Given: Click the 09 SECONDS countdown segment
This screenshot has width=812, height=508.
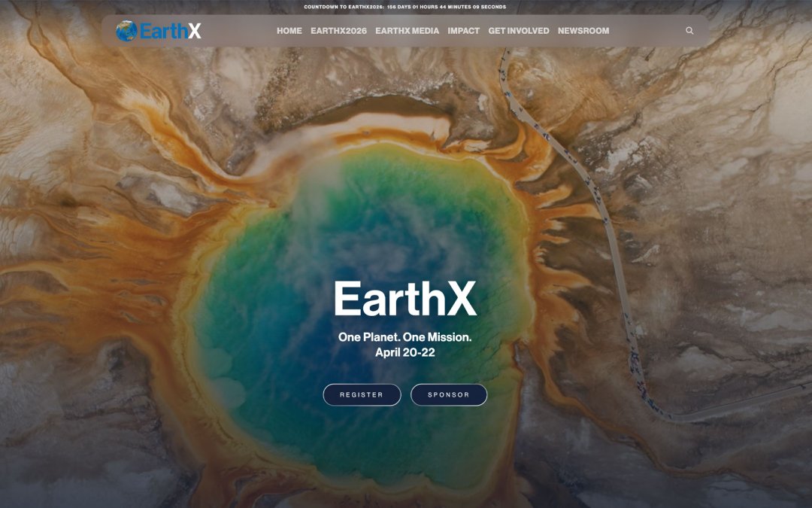Looking at the screenshot, I should [488, 6].
